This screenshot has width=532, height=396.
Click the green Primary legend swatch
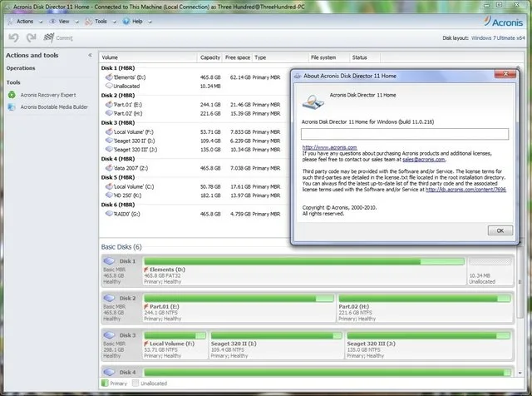[x=105, y=383]
